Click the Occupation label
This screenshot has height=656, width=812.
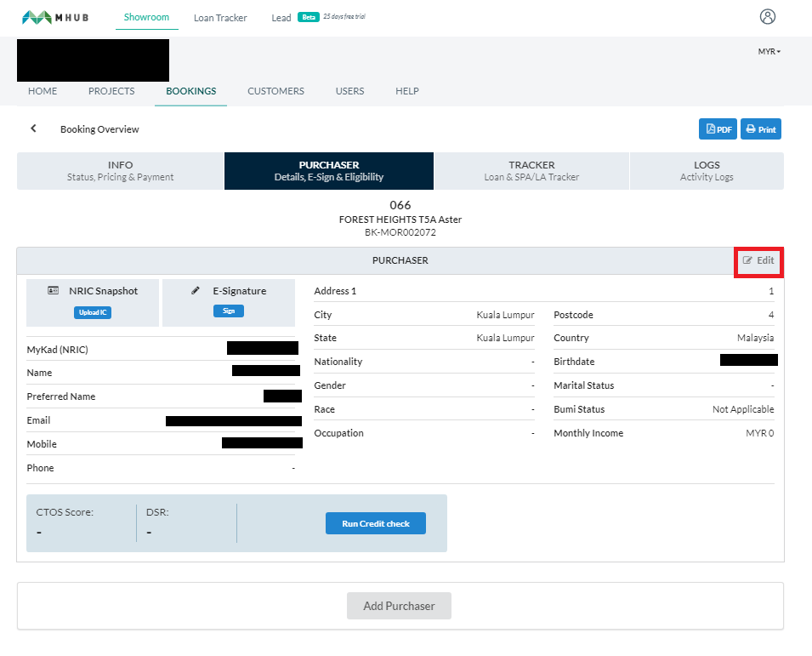click(x=338, y=433)
